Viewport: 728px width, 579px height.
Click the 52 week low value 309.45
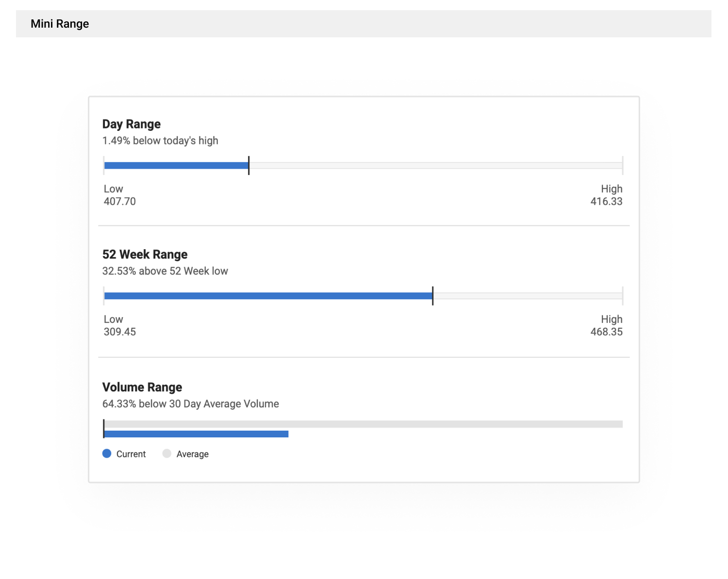120,332
